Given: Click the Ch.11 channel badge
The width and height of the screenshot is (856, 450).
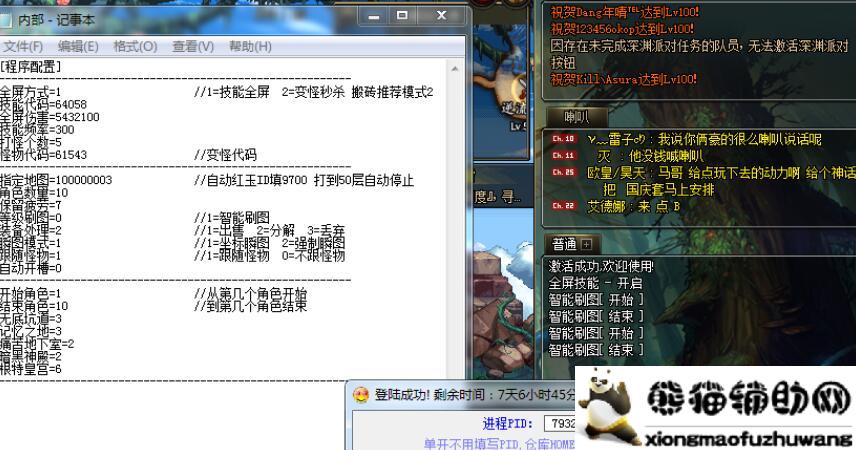Looking at the screenshot, I should pos(564,155).
